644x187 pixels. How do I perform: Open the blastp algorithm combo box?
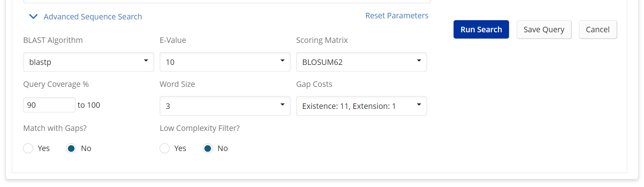(x=88, y=62)
